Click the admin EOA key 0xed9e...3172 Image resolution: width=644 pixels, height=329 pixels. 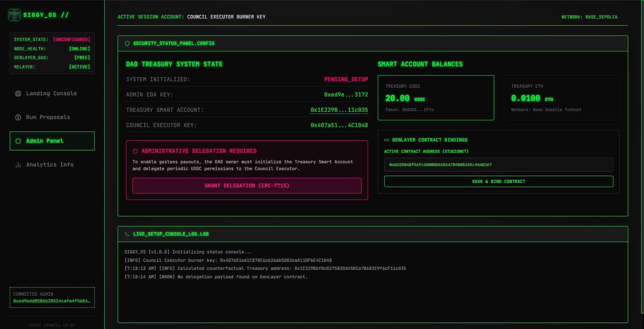coord(346,95)
